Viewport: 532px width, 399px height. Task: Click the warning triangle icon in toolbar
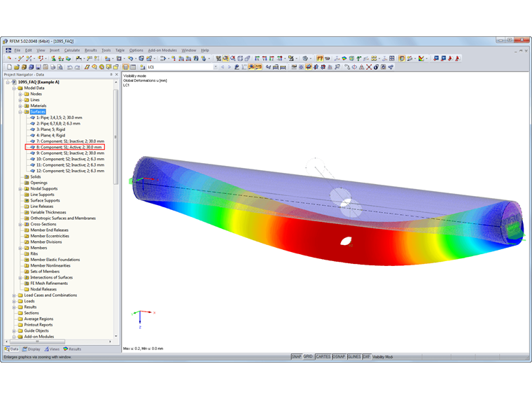click(x=362, y=67)
